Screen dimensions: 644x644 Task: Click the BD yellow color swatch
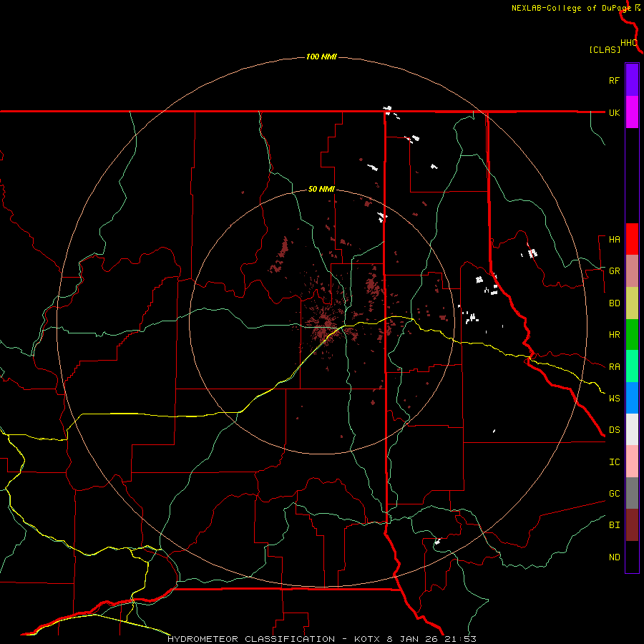pos(632,303)
